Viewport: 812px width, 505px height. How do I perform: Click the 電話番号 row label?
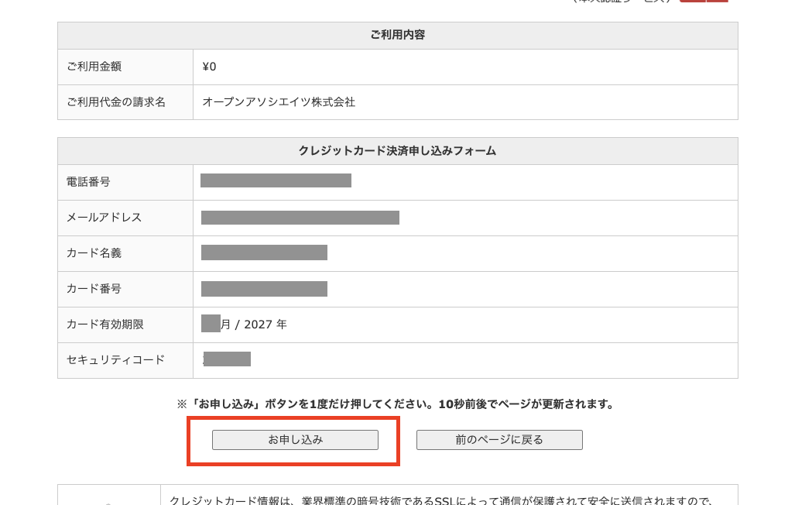tap(88, 182)
